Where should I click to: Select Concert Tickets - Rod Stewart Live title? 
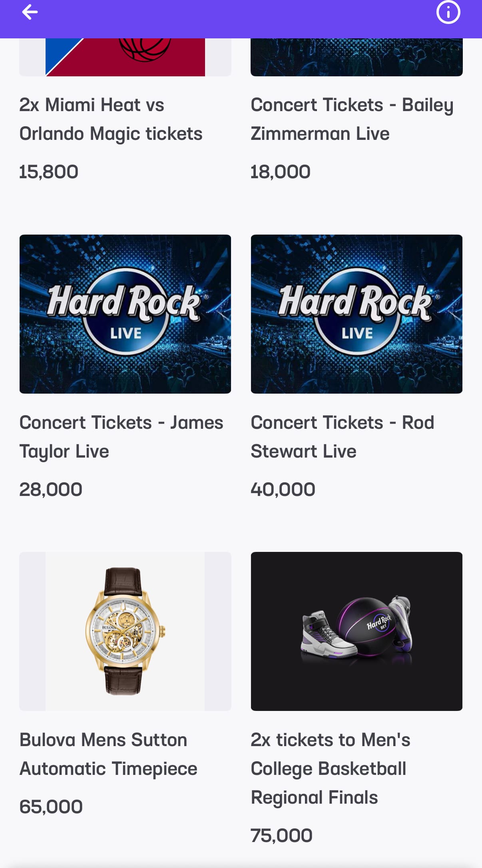tap(342, 437)
